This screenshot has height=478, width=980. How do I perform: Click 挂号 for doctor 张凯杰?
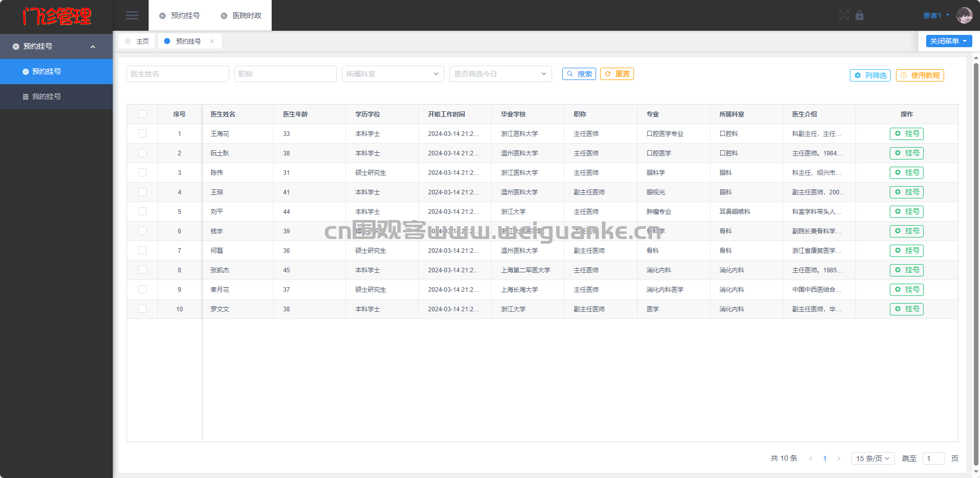(907, 270)
